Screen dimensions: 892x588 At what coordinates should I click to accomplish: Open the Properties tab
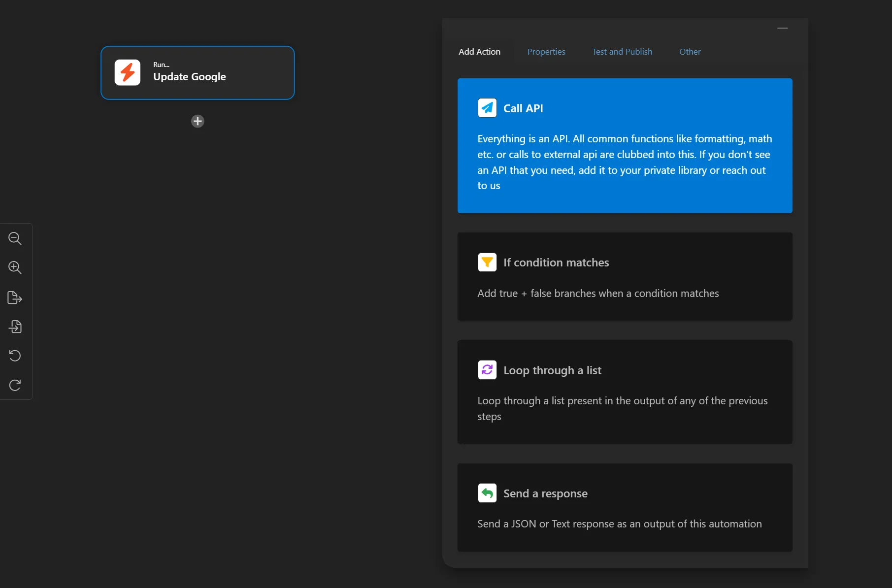[546, 52]
